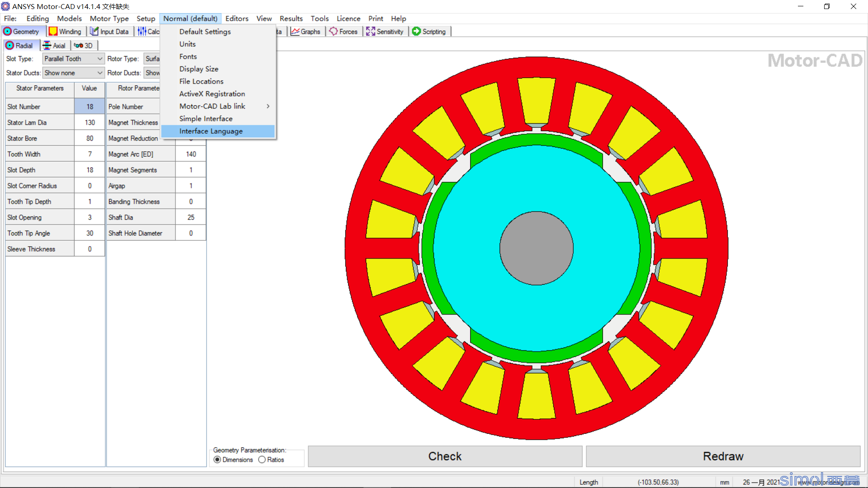Open the Rotor Type dropdown
This screenshot has width=868, height=488.
click(152, 59)
